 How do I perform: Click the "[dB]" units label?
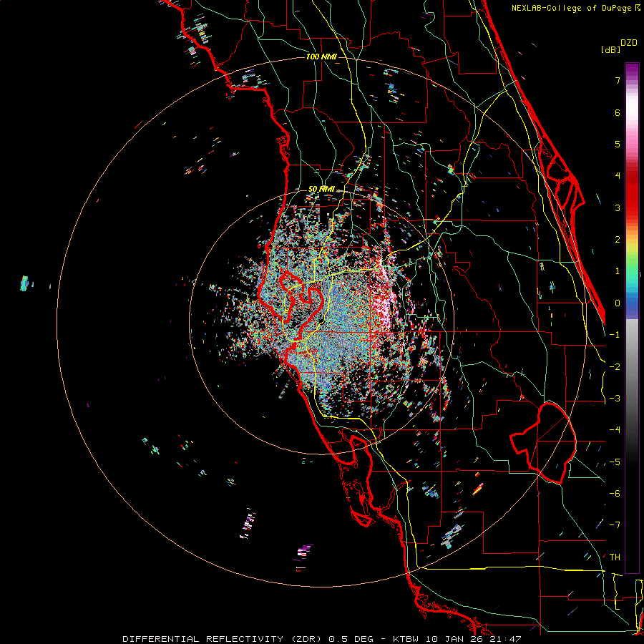click(x=611, y=49)
